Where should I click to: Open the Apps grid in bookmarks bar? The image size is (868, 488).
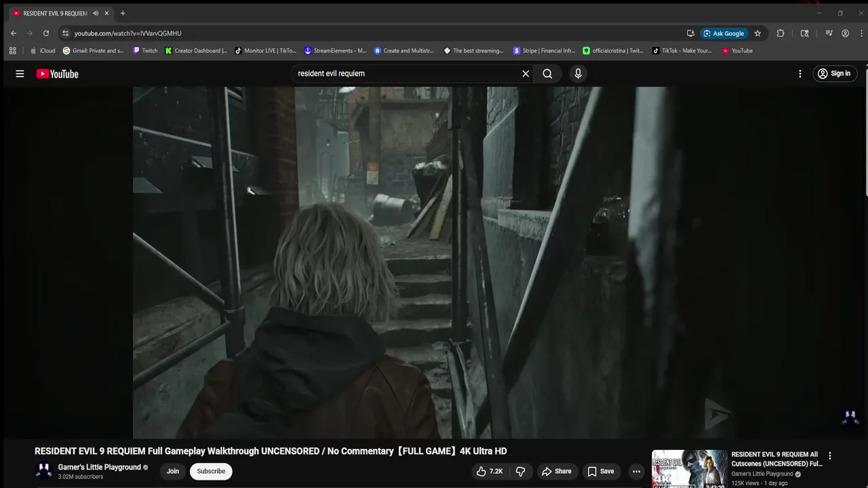(12, 51)
